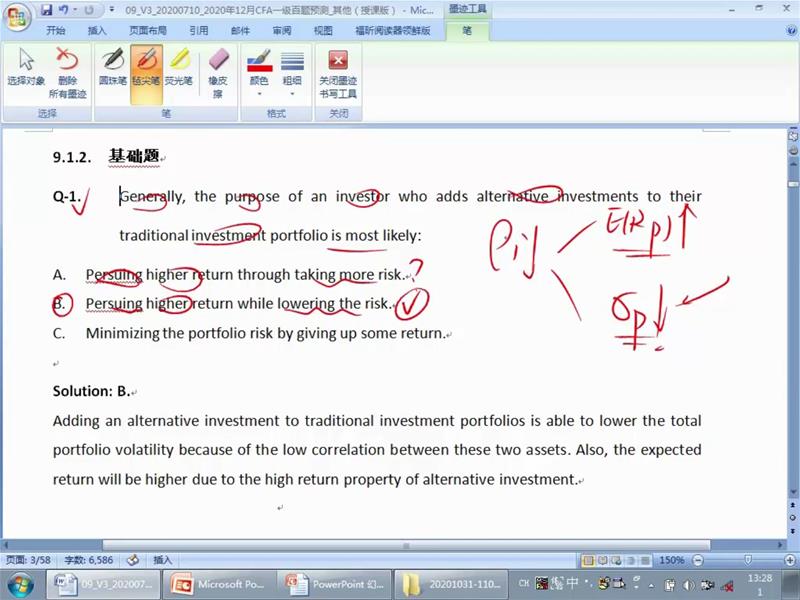Open the 邮件 (Mailings) tab
This screenshot has width=800, height=600.
240,31
